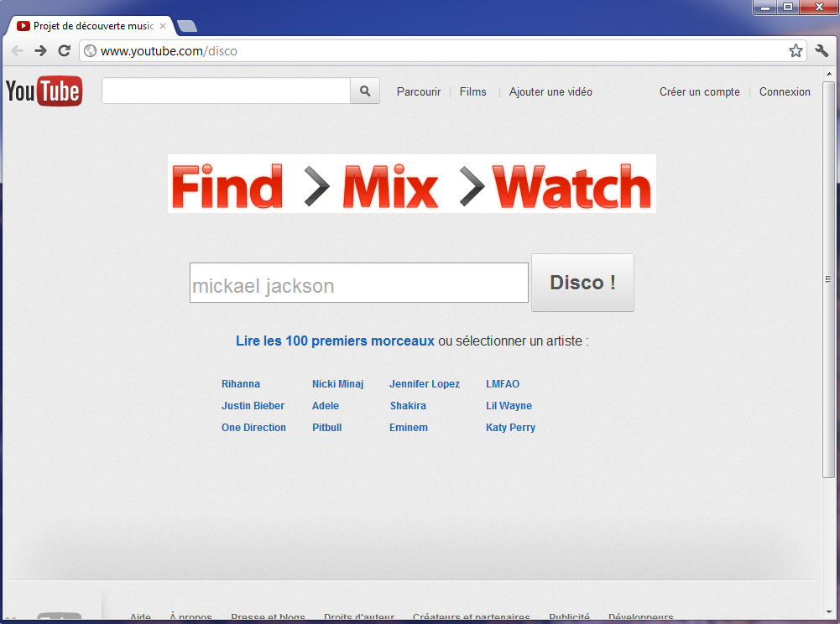
Task: Minimize the Chrome window
Action: click(765, 7)
